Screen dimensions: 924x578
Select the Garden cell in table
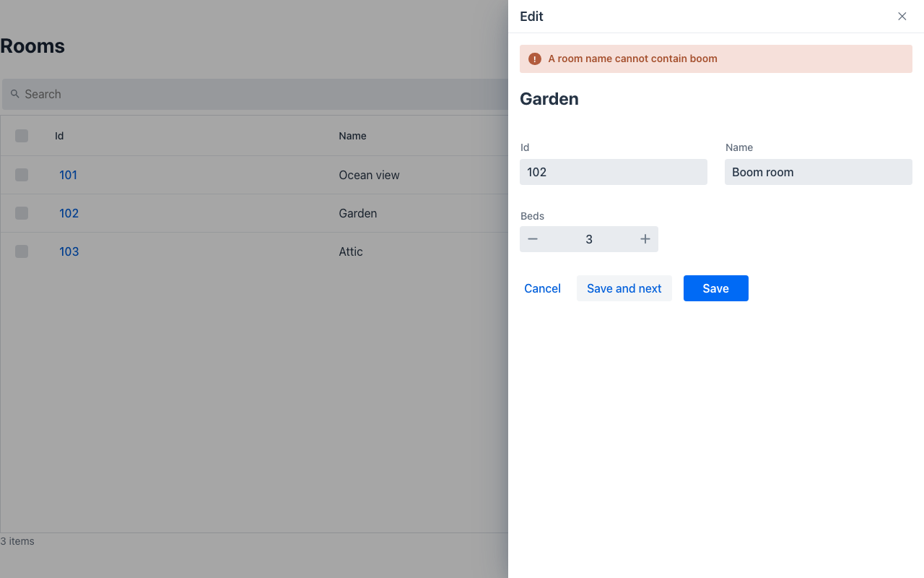(357, 213)
